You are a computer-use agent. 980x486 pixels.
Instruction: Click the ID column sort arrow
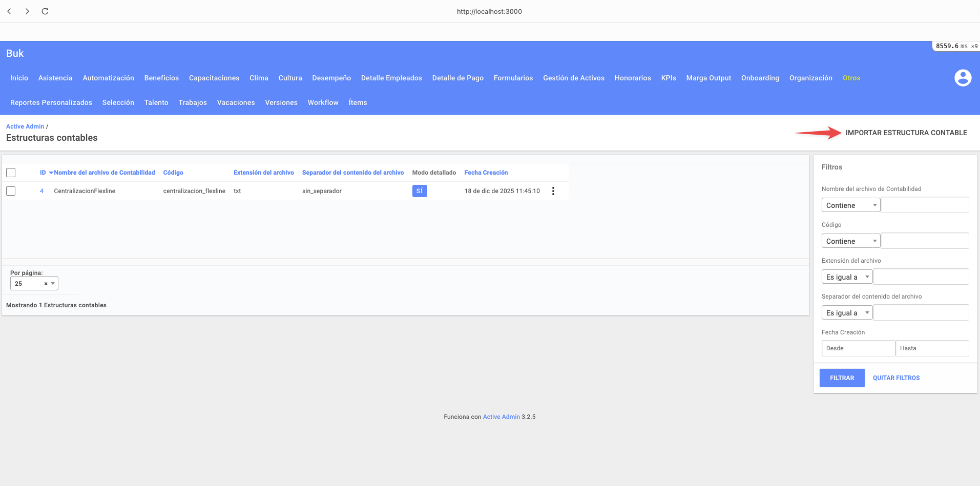pyautogui.click(x=51, y=173)
